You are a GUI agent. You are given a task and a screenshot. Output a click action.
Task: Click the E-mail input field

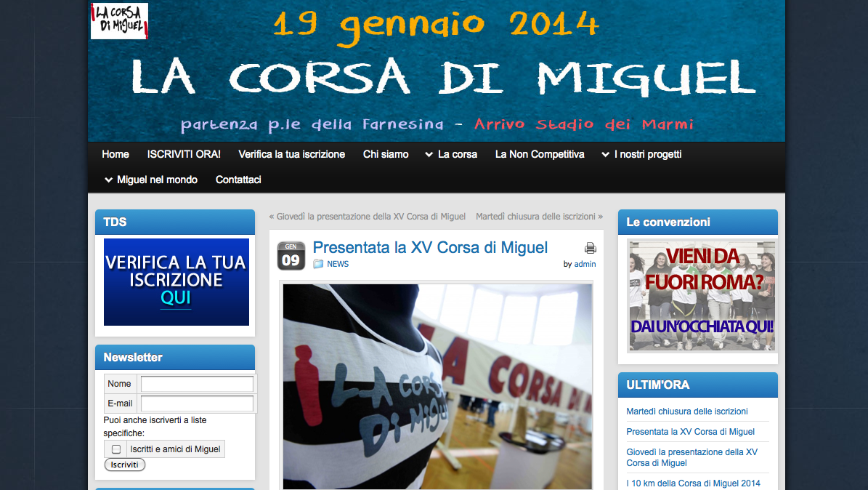[197, 403]
